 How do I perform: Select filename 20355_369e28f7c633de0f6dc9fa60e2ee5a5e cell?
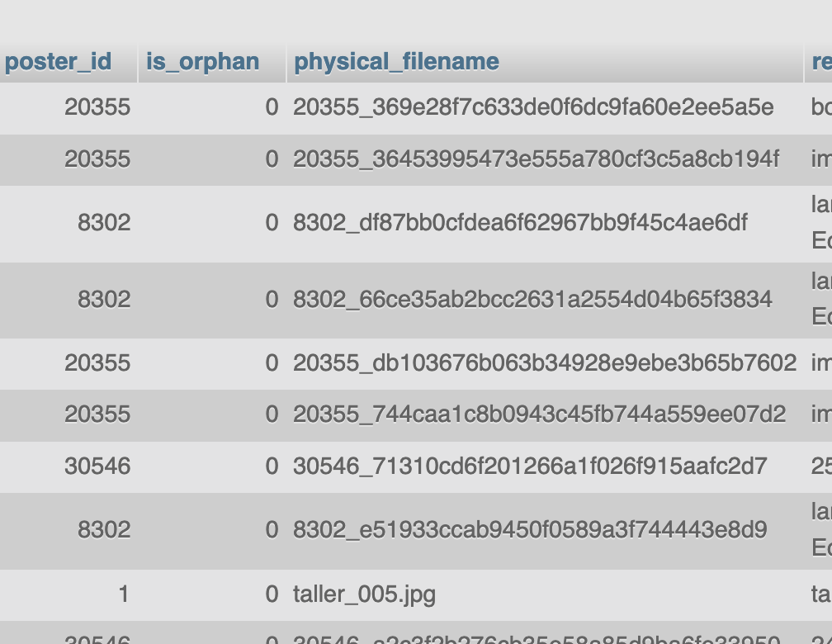click(x=533, y=107)
